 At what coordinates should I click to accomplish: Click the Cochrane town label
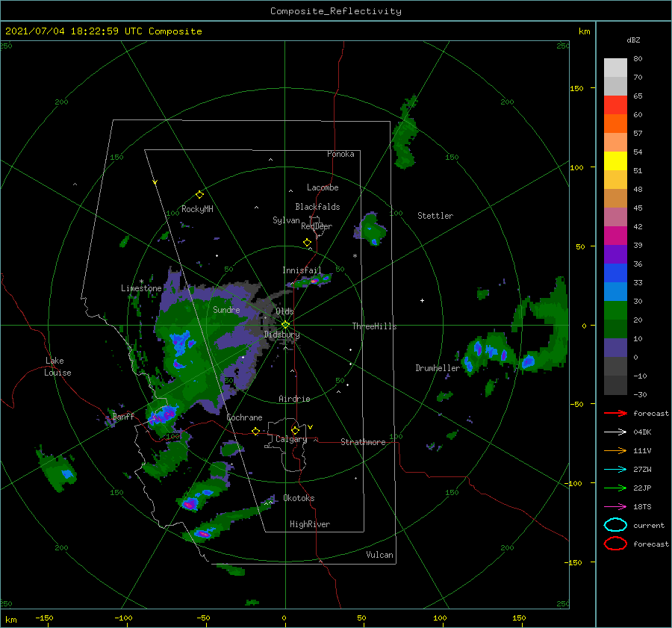pos(244,417)
